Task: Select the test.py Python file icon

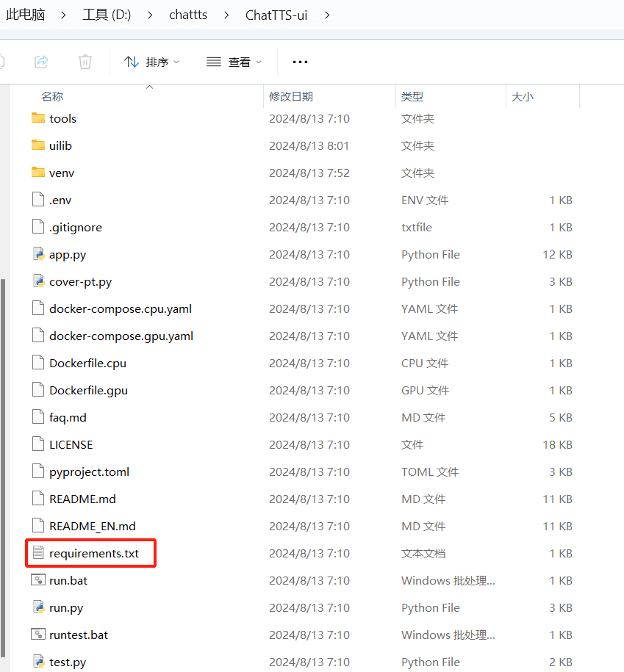Action: pyautogui.click(x=39, y=661)
